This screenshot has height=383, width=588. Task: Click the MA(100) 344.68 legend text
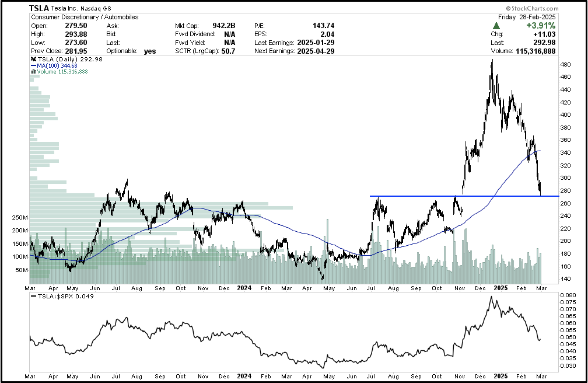point(57,66)
